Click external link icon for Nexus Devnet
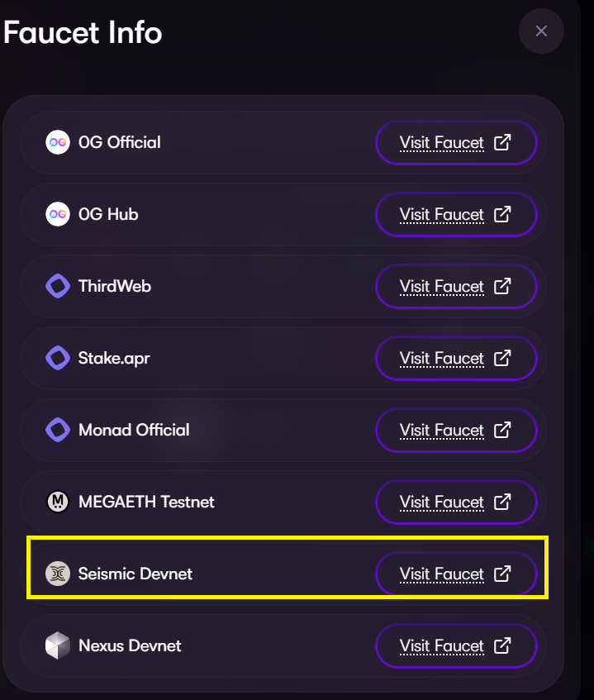 (502, 645)
